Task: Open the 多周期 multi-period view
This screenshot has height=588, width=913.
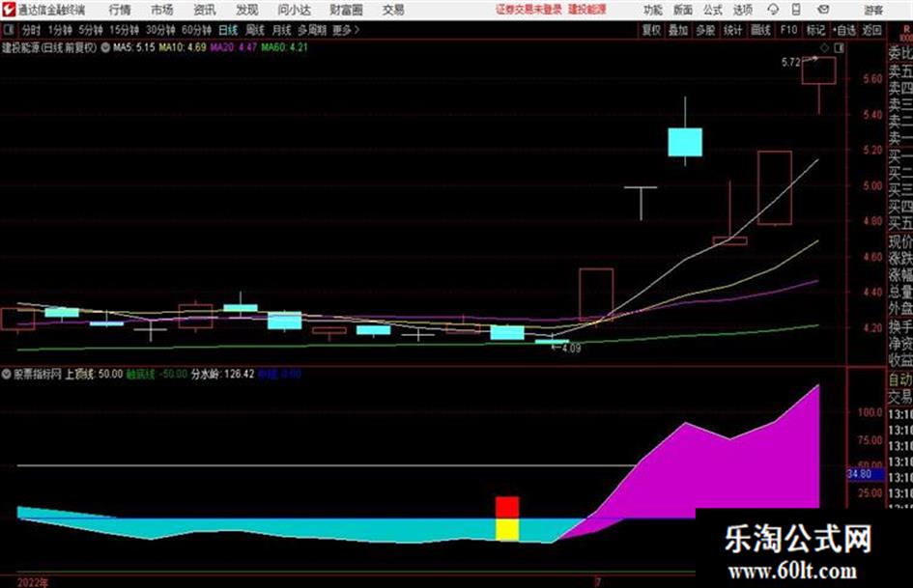Action: 312,30
